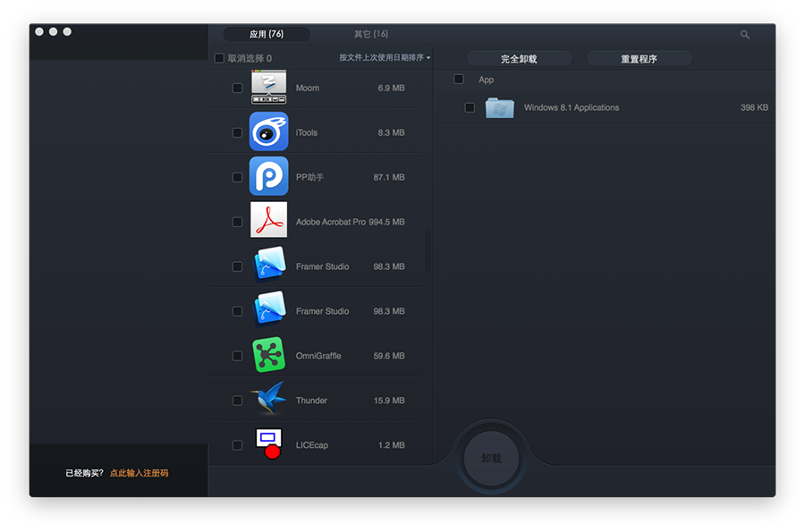Select the "Adobe Acrobat Pro" name

pos(331,222)
